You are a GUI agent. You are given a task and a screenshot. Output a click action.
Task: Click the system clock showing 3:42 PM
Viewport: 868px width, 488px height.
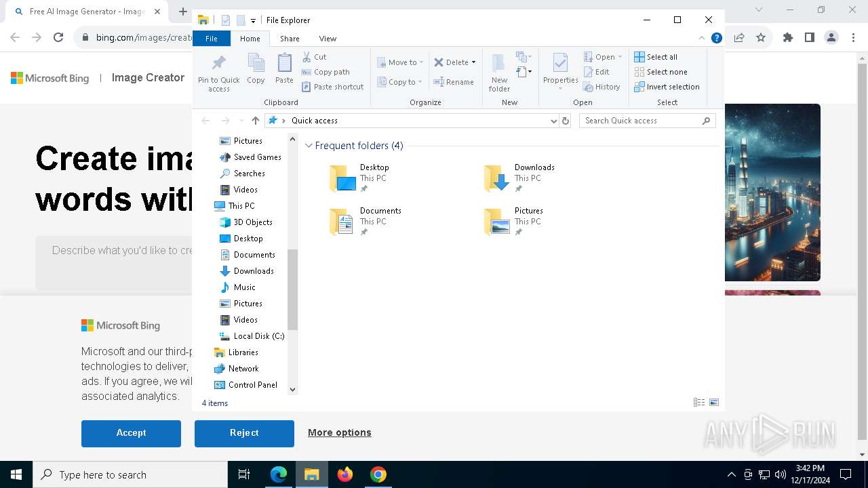pos(810,474)
